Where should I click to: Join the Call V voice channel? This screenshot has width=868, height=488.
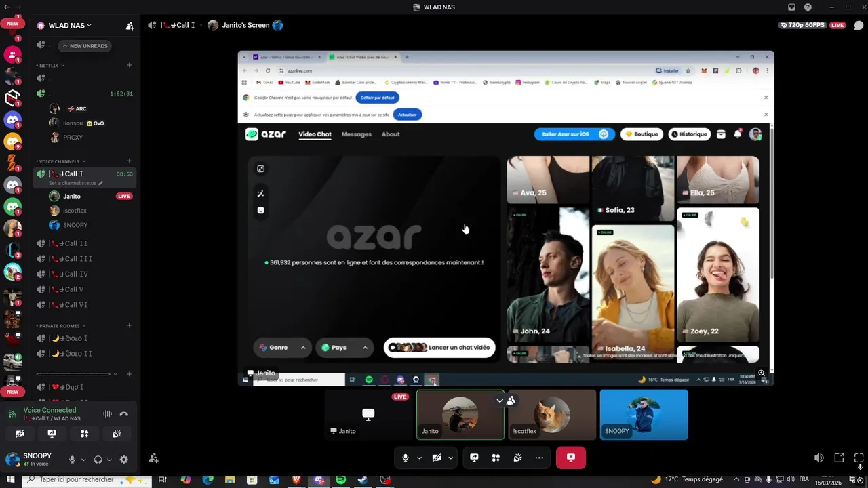[x=85, y=289]
